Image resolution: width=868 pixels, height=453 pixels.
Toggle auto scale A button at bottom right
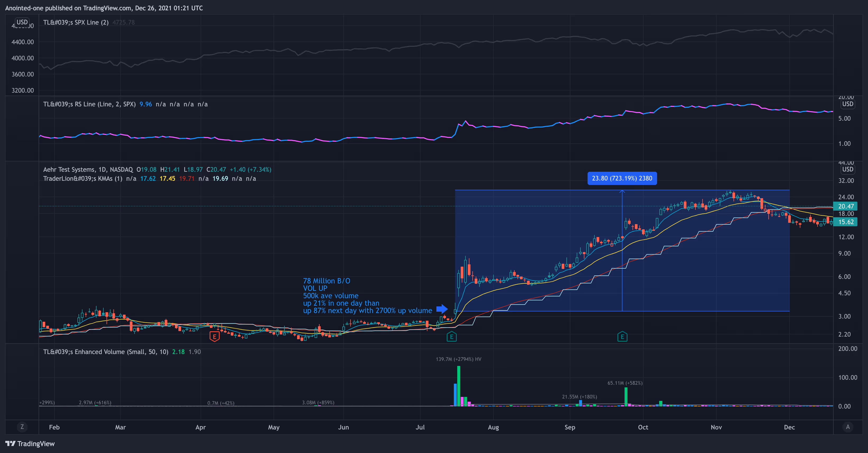coord(848,427)
